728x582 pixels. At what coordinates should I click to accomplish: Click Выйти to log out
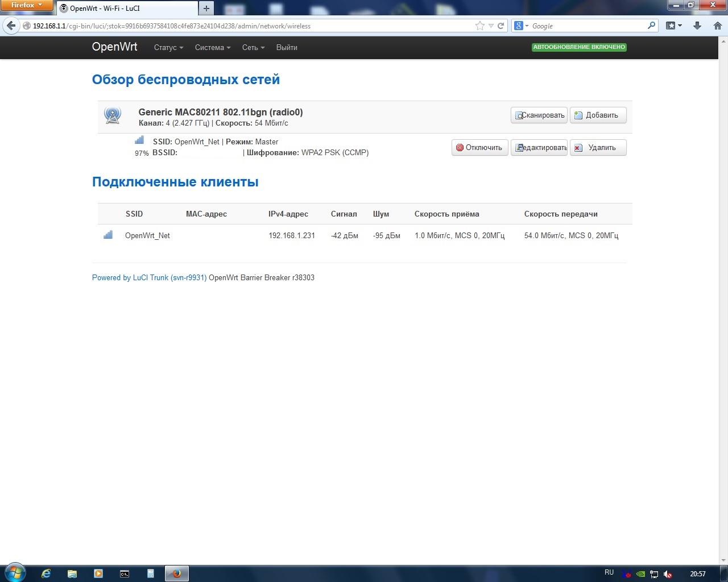287,48
